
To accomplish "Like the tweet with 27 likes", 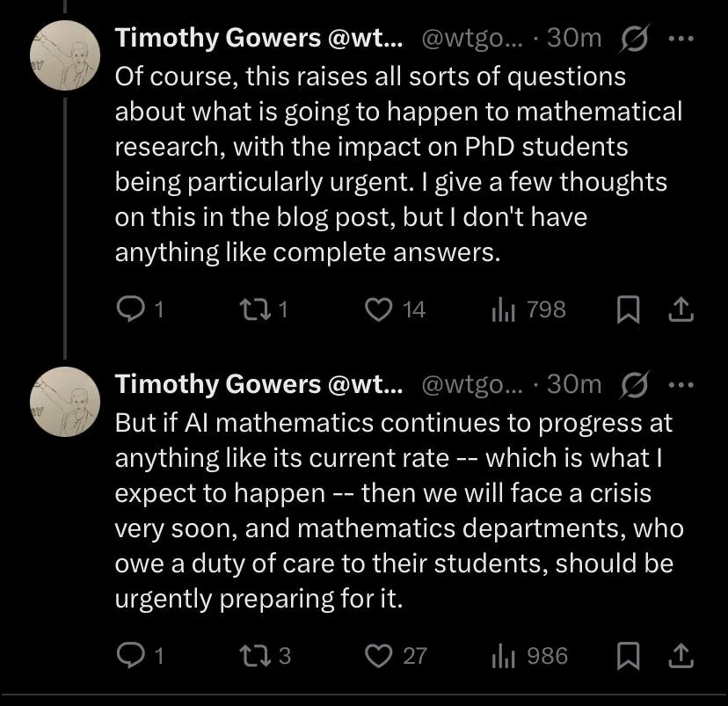I will (x=396, y=655).
